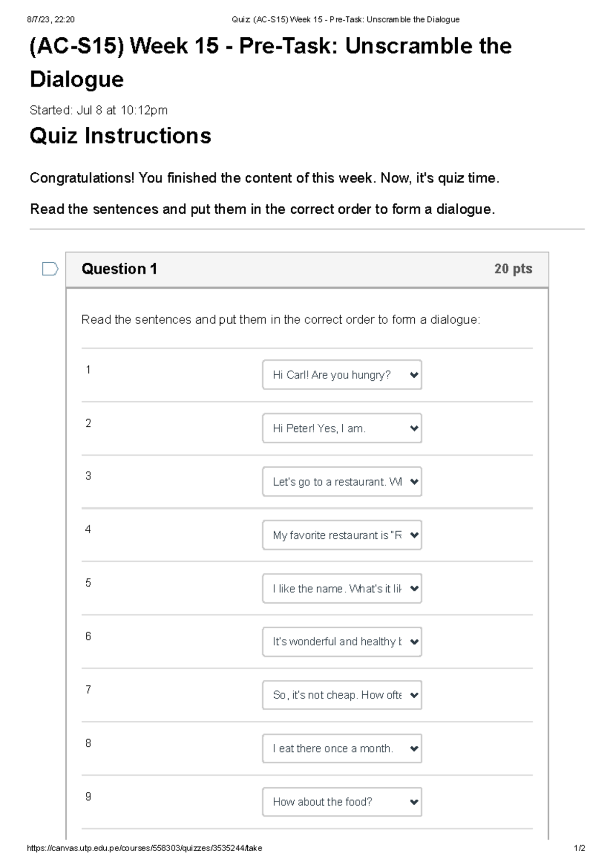
Task: Expand the "I like the name" dropdown
Action: coord(341,588)
